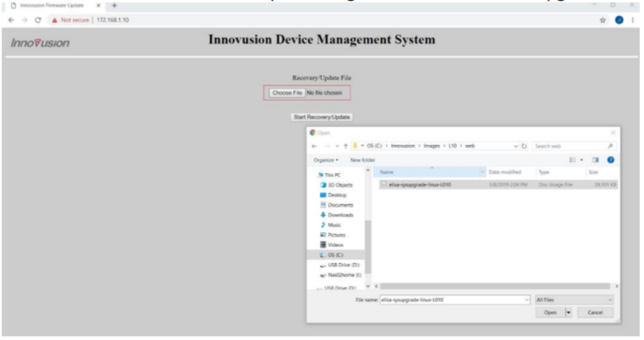Click the Choose File button
Image resolution: width=644 pixels, height=340 pixels.
[x=287, y=93]
